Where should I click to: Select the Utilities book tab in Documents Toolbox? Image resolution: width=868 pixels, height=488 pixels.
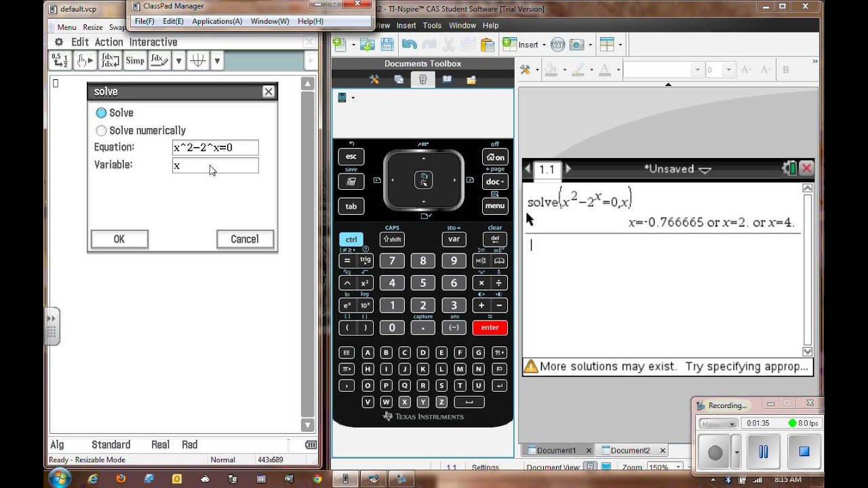447,79
